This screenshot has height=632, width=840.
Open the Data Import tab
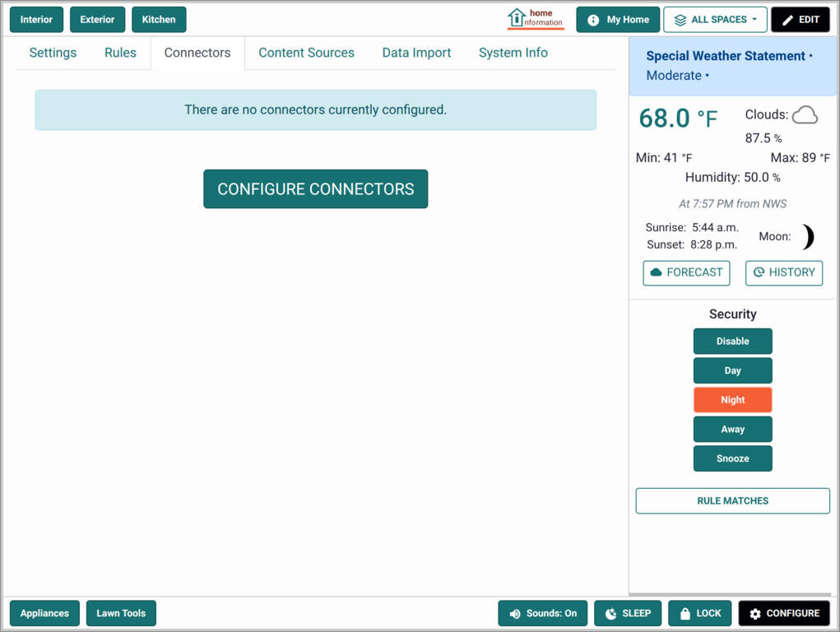tap(417, 53)
